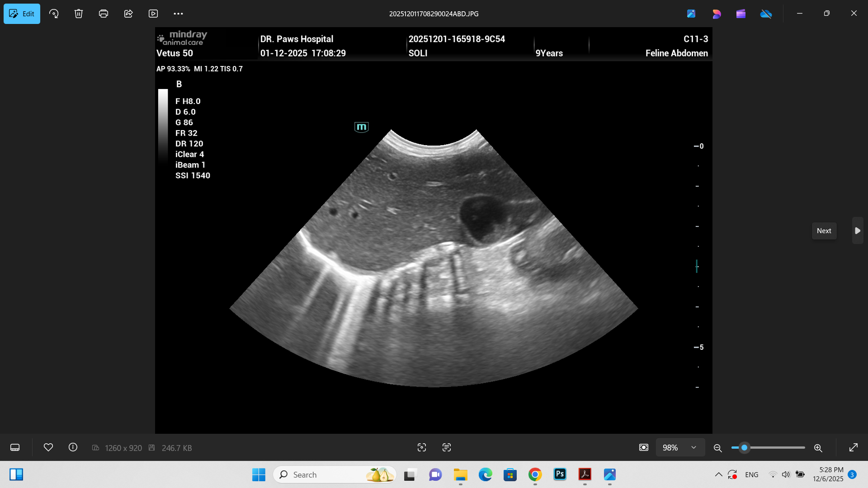Delete the image using trash icon
The image size is (868, 488).
click(x=79, y=14)
